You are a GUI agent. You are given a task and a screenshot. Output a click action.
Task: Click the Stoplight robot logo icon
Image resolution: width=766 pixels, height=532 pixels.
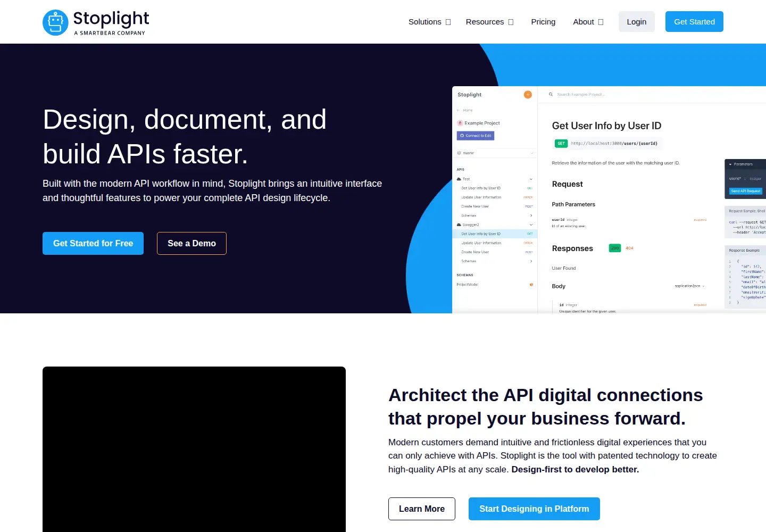55,22
